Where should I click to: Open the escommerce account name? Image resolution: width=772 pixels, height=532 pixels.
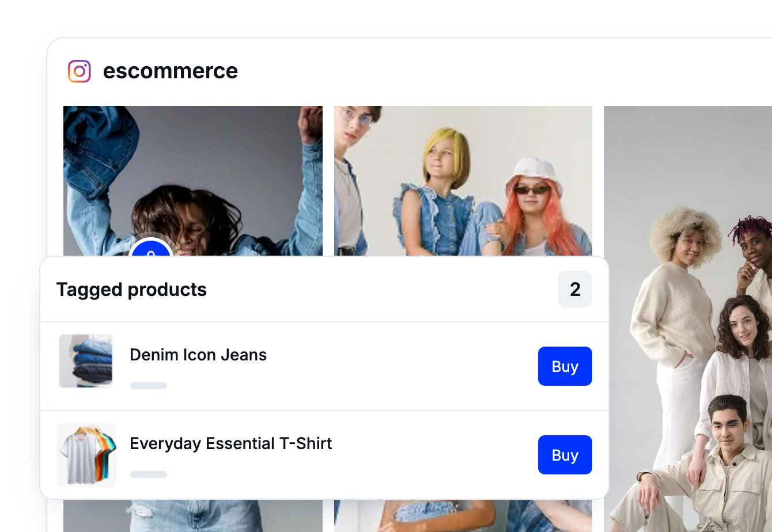pyautogui.click(x=170, y=71)
